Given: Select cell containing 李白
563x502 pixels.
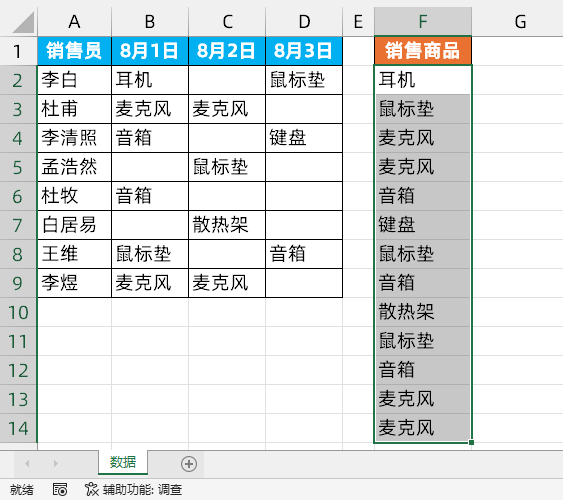Looking at the screenshot, I should tap(74, 80).
